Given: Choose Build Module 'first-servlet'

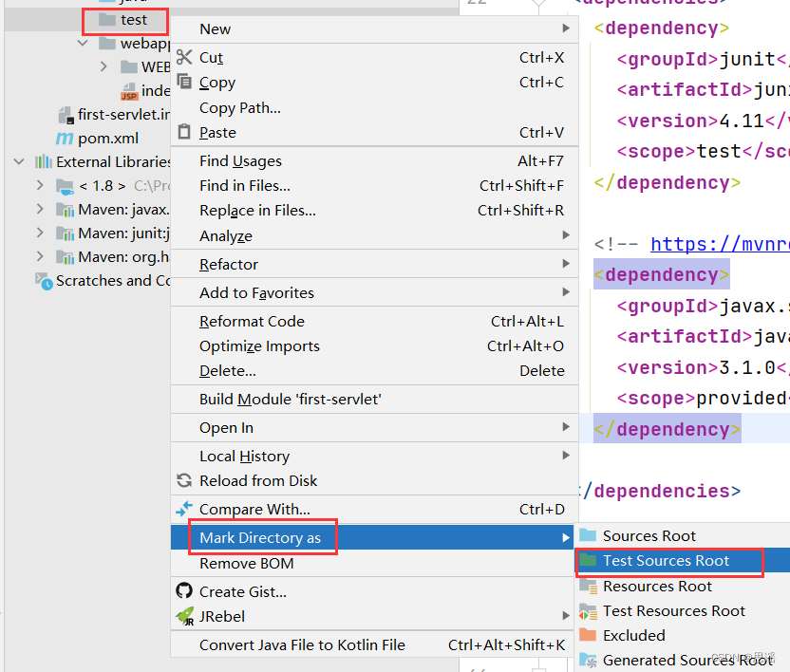Looking at the screenshot, I should coord(374,399).
